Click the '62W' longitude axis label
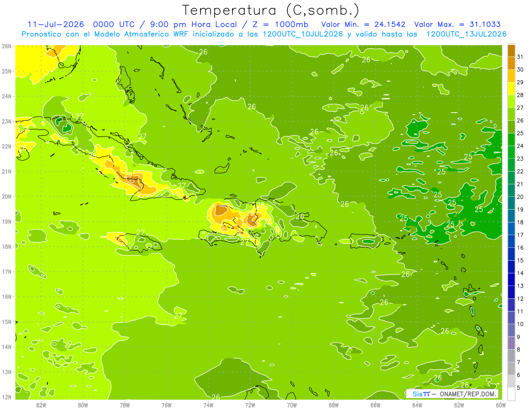Screen dimensions: 532x411 [459, 405]
